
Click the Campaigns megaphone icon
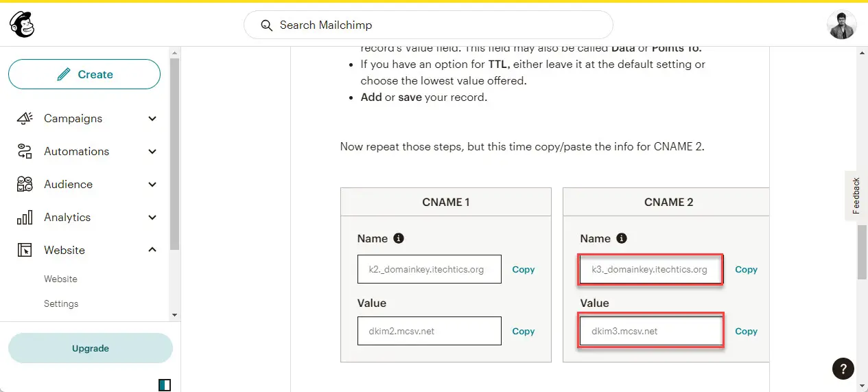tap(25, 118)
